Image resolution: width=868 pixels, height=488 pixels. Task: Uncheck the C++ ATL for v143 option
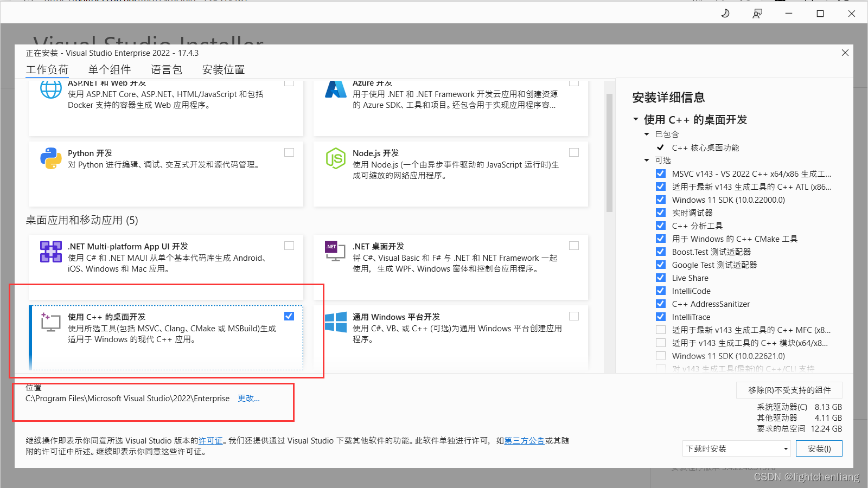(x=661, y=187)
